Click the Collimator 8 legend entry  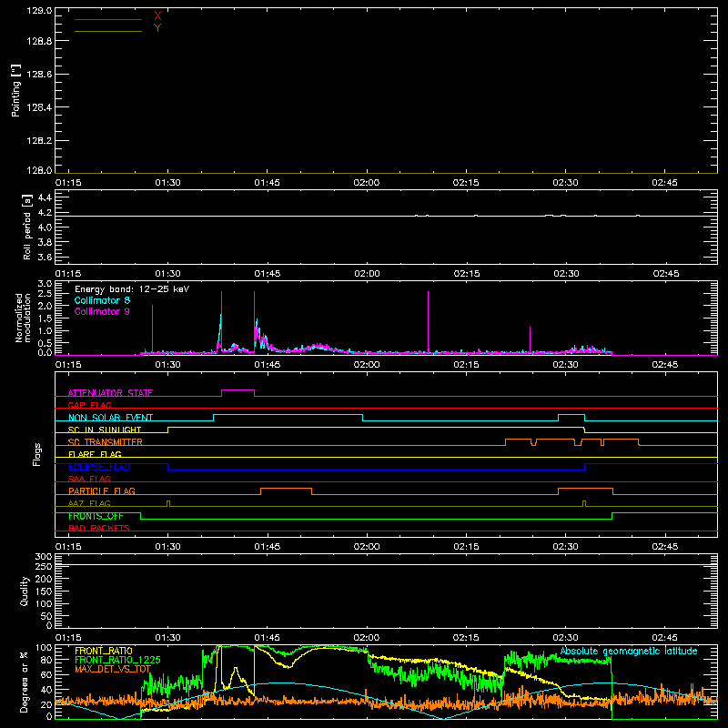point(102,300)
